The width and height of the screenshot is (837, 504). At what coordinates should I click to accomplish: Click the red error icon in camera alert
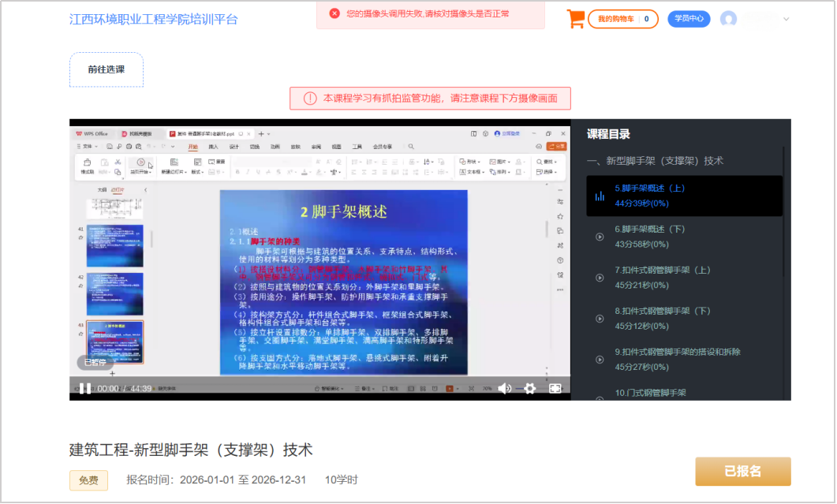334,13
